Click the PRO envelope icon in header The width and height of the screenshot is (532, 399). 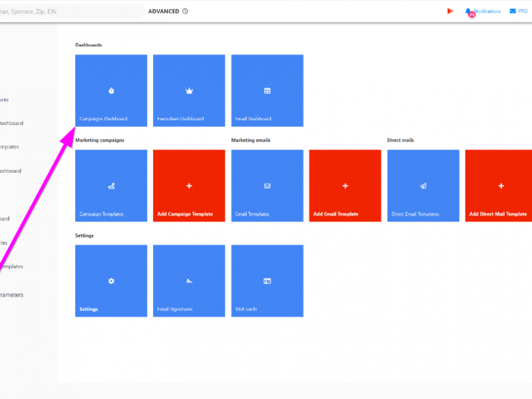[513, 11]
